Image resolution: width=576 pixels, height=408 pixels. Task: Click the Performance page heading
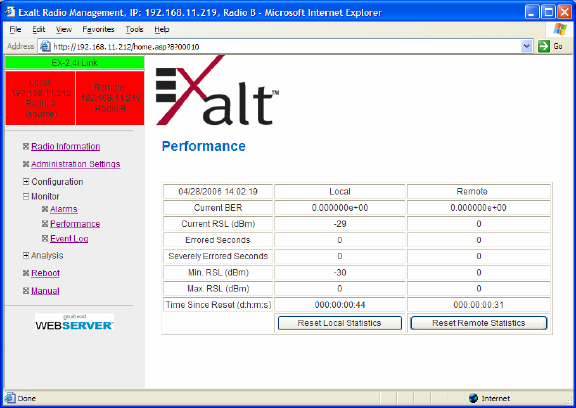pos(204,146)
